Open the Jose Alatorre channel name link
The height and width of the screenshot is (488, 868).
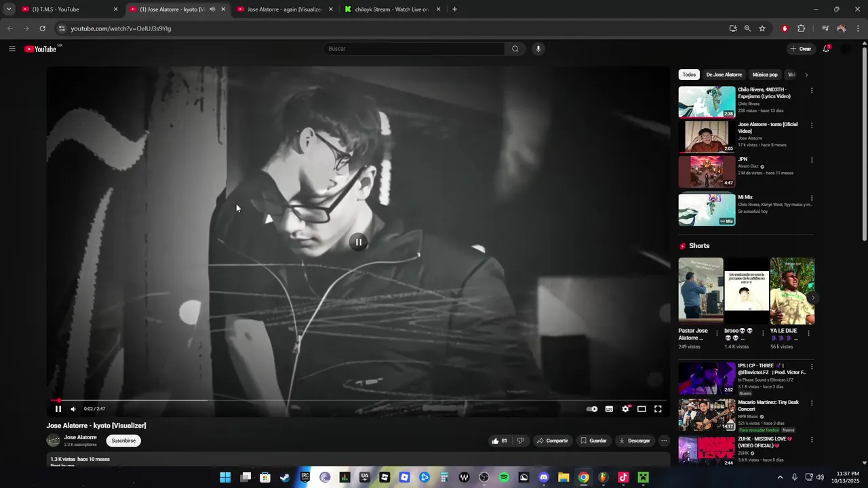click(x=80, y=437)
